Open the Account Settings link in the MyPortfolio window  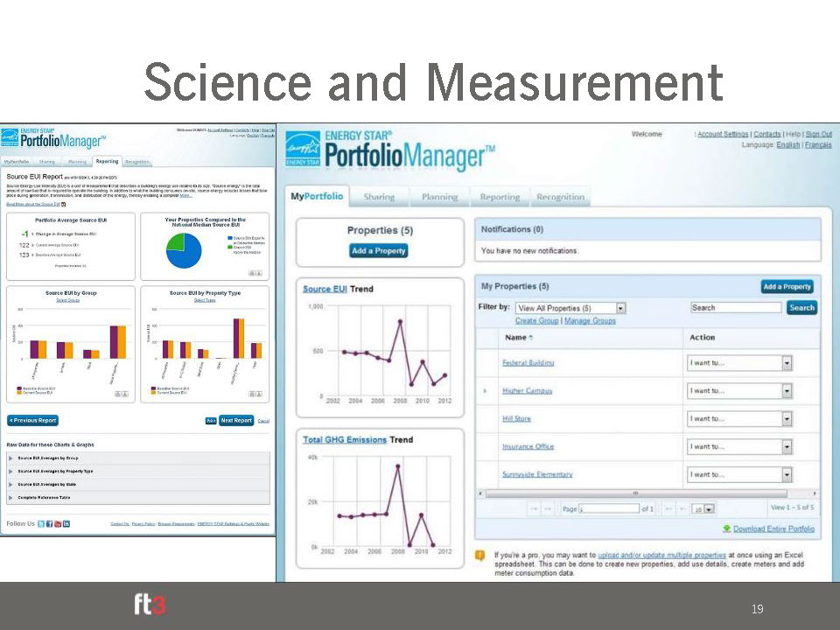(723, 134)
